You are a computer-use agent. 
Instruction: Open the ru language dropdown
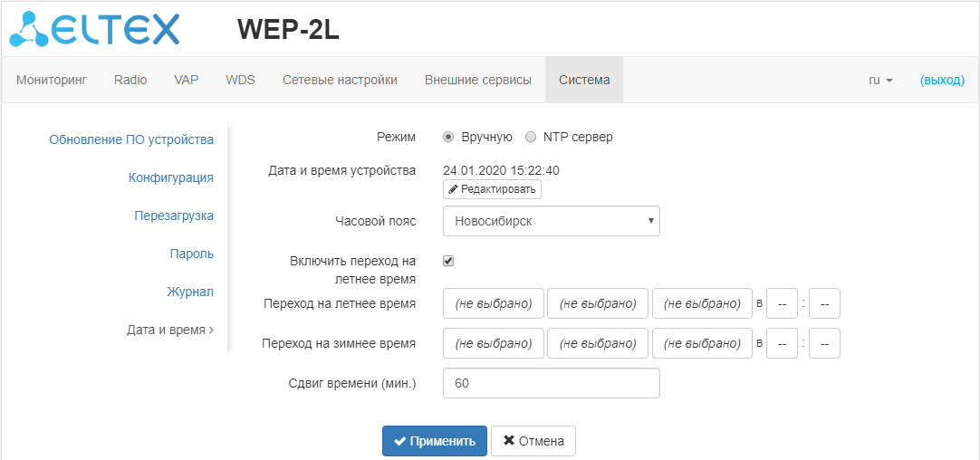click(x=880, y=80)
